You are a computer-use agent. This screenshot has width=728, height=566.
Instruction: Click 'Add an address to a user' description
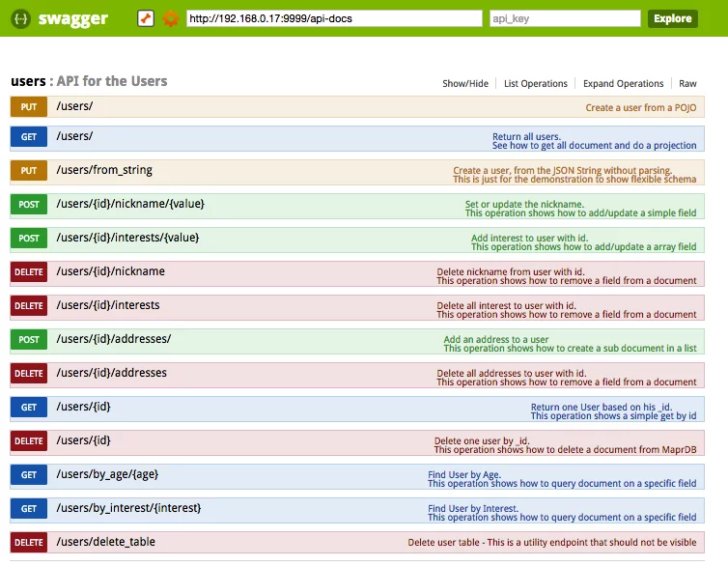click(x=496, y=339)
